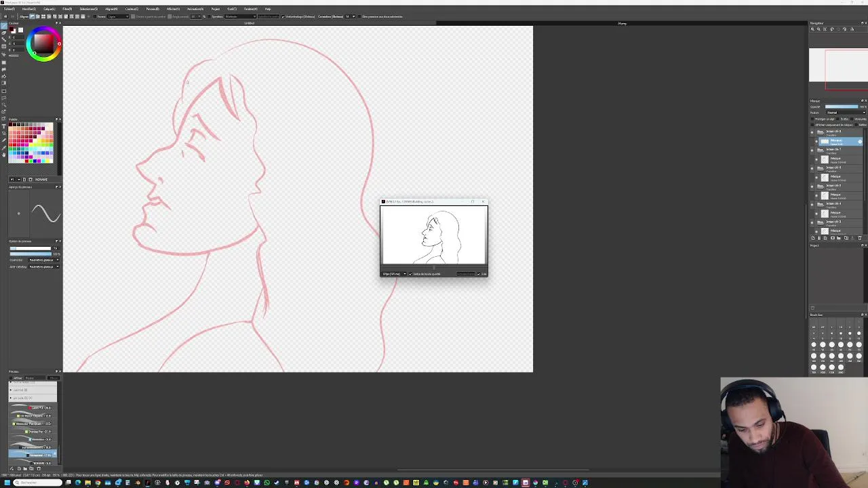Select the highlighted Masque layer under Image clé 8
Viewport: 868px width, 488px height.
[x=840, y=142]
